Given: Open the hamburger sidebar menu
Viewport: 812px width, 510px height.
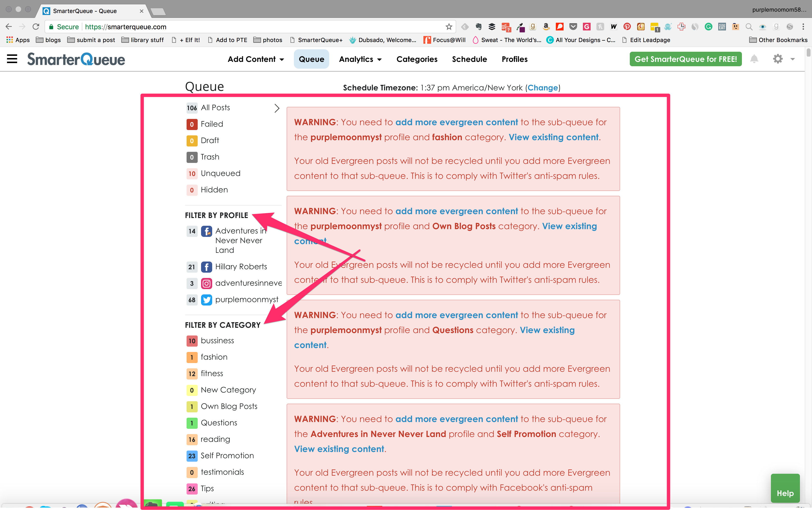Looking at the screenshot, I should coord(12,59).
